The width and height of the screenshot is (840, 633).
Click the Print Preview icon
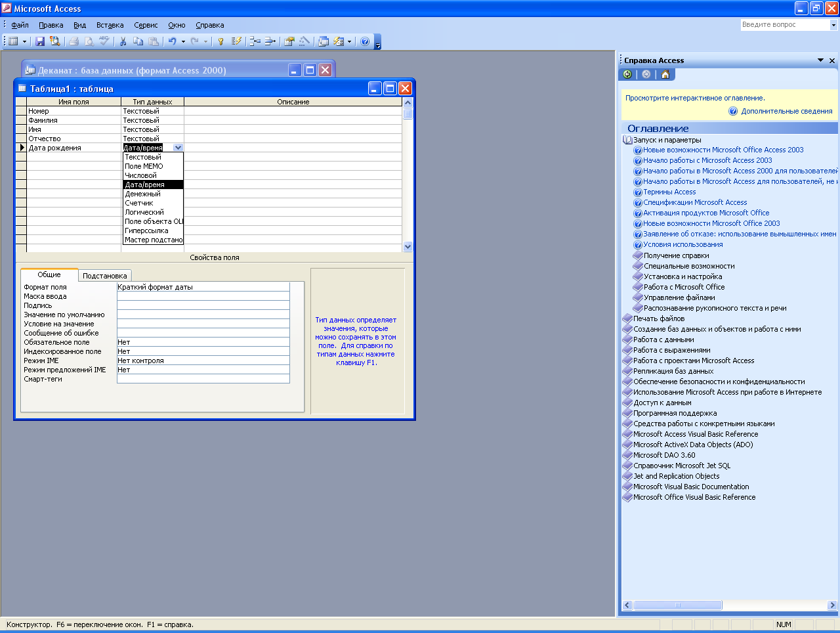pos(89,41)
